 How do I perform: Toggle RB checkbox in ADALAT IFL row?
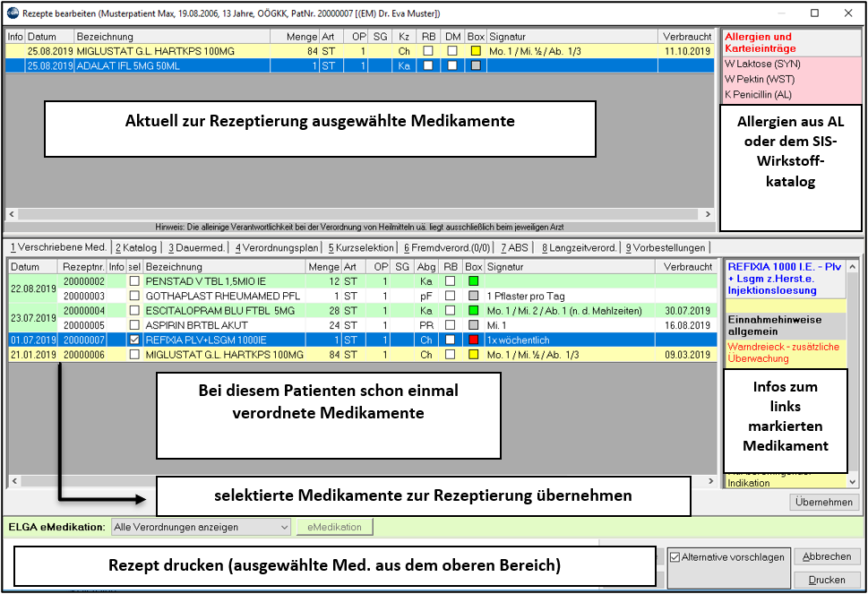428,65
